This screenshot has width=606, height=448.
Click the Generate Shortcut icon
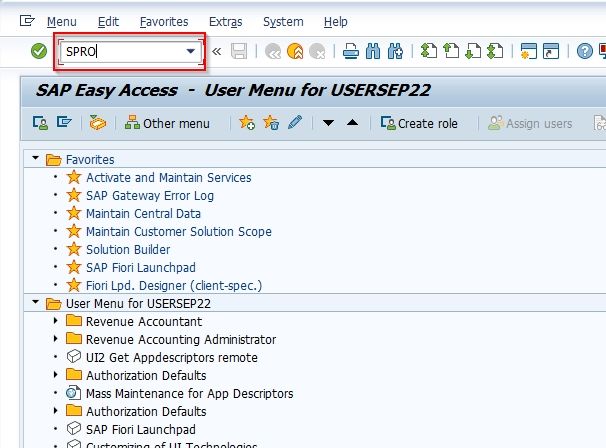551,51
